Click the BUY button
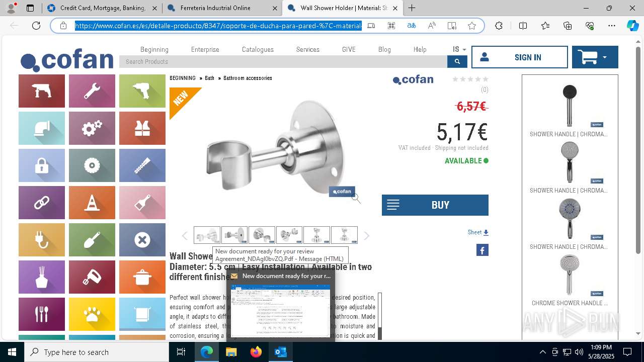This screenshot has width=644, height=362. coord(435,205)
